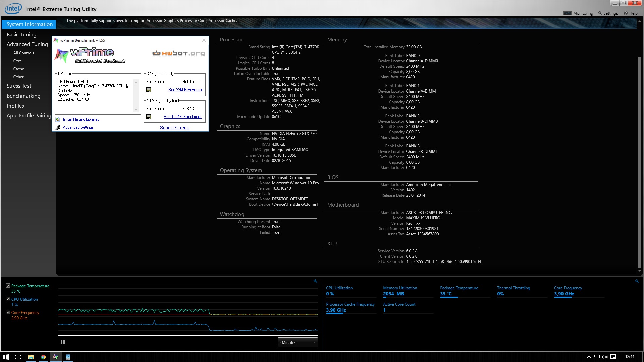Open the Basic Tuning section
Viewport: 644px width, 362px height.
(x=21, y=34)
